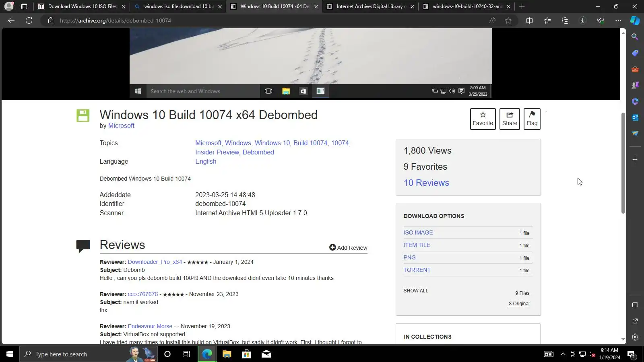
Task: Close the Internet Archive: Digital Library tab
Action: click(x=412, y=6)
